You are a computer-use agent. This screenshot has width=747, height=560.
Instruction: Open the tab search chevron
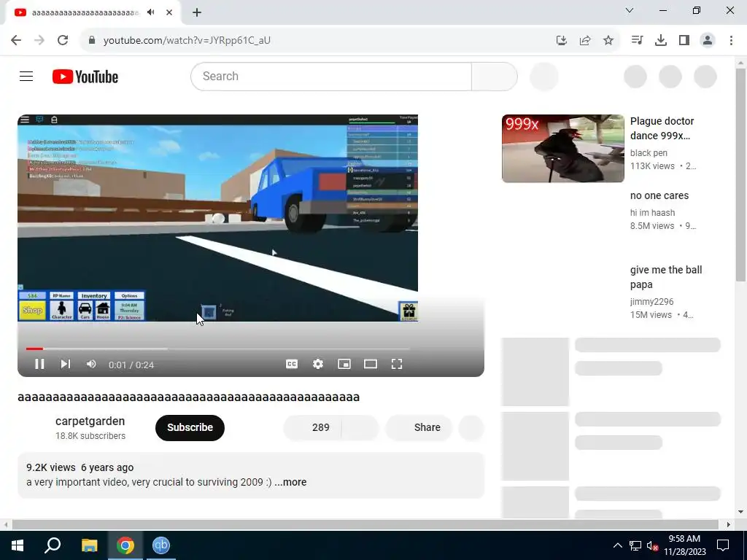pos(630,10)
